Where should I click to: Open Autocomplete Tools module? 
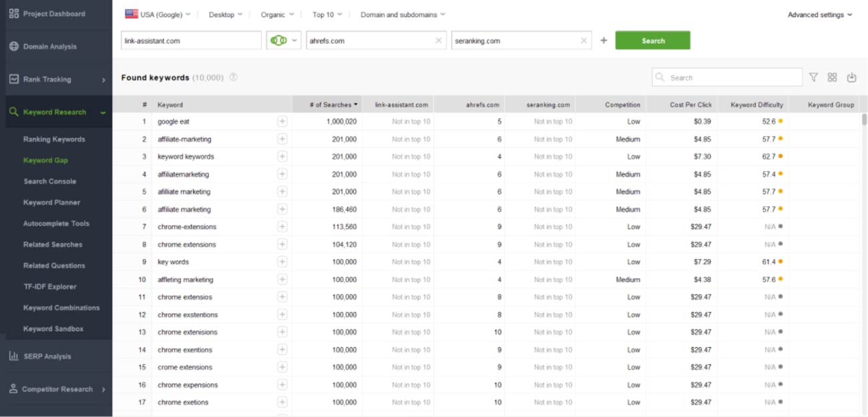point(56,224)
